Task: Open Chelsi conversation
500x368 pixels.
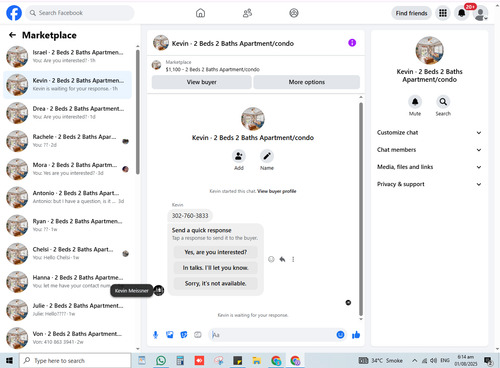Action: coord(67,253)
